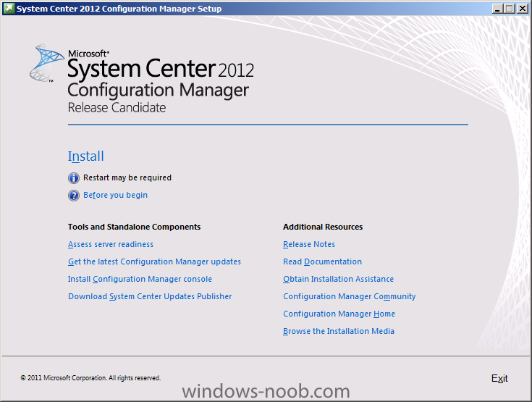Open Read Documentation link

click(x=322, y=261)
